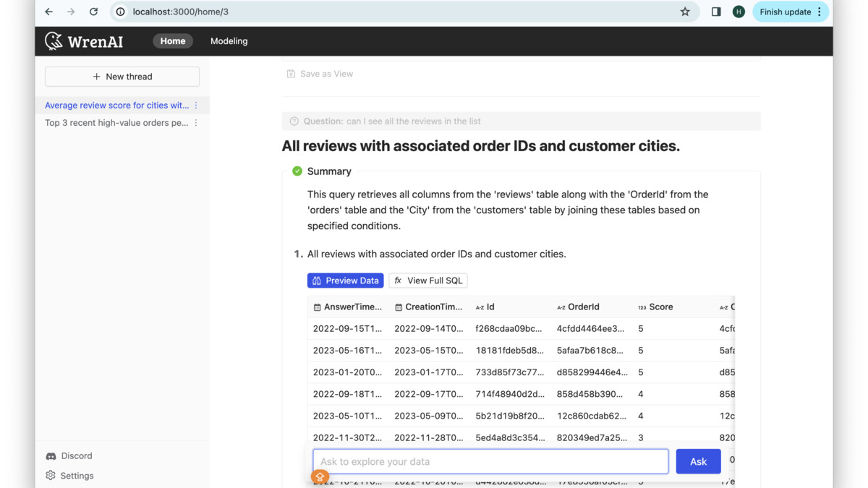Viewport: 868px width, 488px height.
Task: Click the WrenAI logo icon
Action: (54, 41)
